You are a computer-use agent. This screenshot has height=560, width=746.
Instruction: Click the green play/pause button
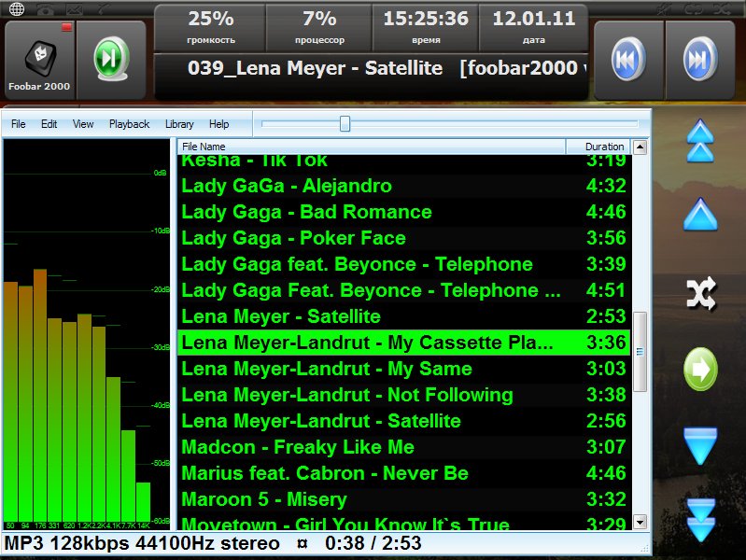[111, 59]
